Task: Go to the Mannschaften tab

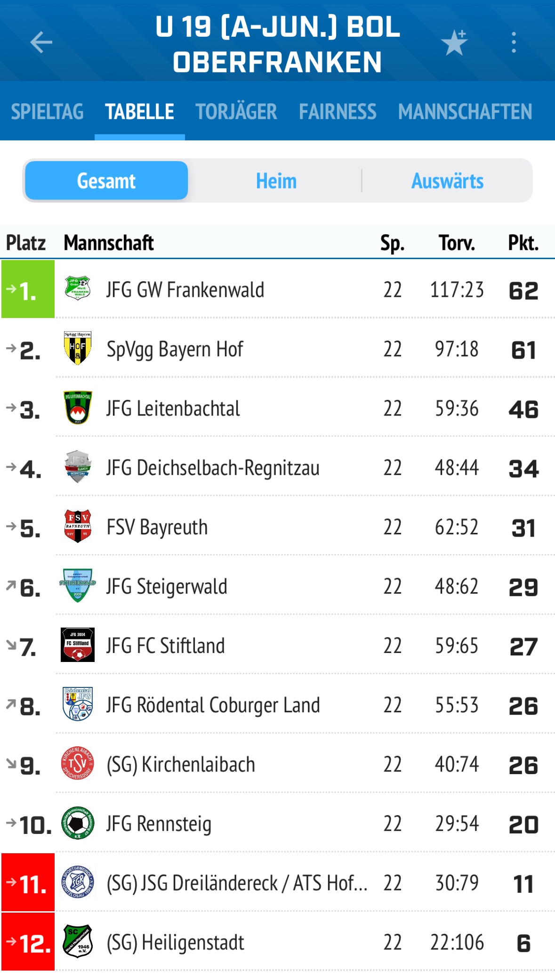Action: [x=465, y=112]
